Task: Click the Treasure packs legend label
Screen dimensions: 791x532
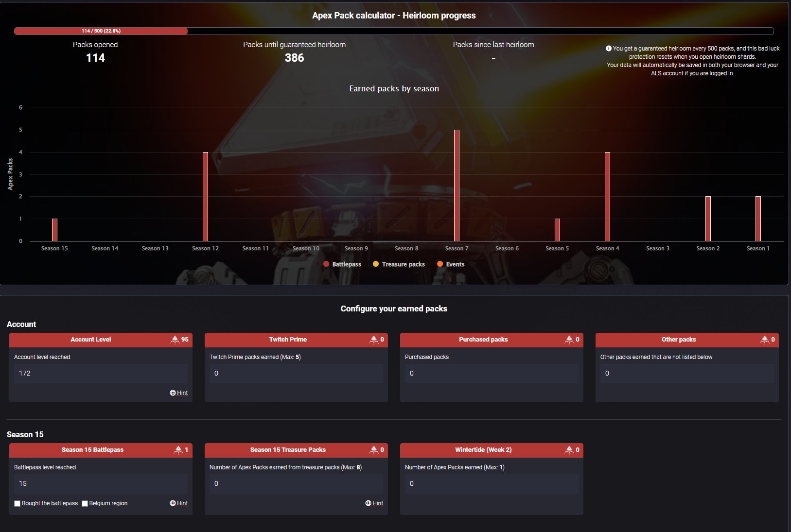Action: pos(404,264)
